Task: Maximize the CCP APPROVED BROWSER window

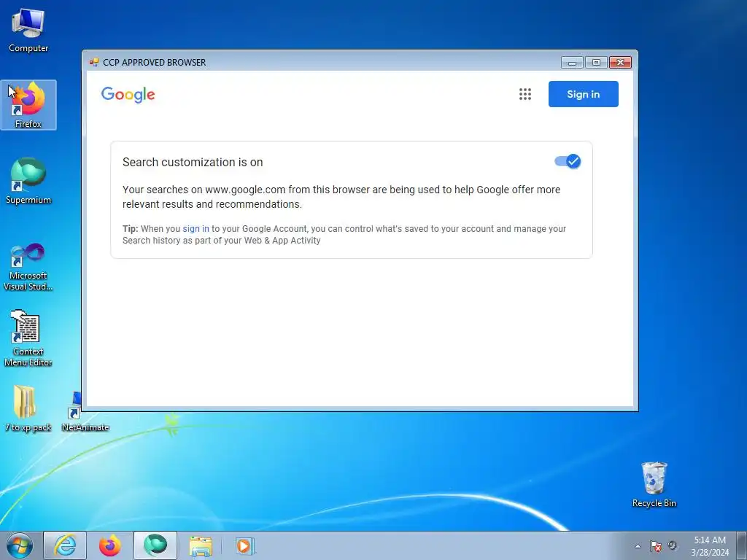Action: (596, 63)
